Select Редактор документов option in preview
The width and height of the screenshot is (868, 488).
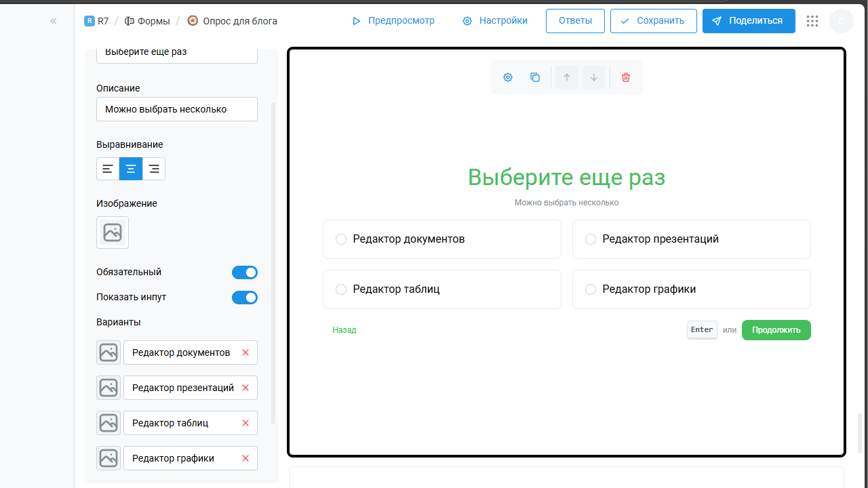pos(442,239)
